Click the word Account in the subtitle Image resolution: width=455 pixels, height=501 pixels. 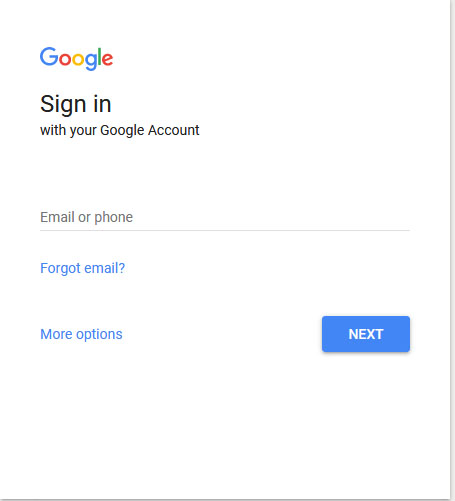(173, 130)
